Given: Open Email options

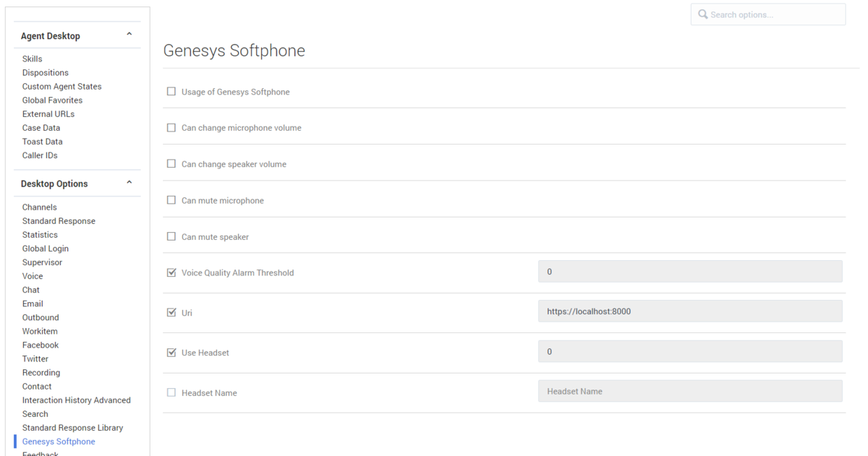Looking at the screenshot, I should tap(33, 304).
